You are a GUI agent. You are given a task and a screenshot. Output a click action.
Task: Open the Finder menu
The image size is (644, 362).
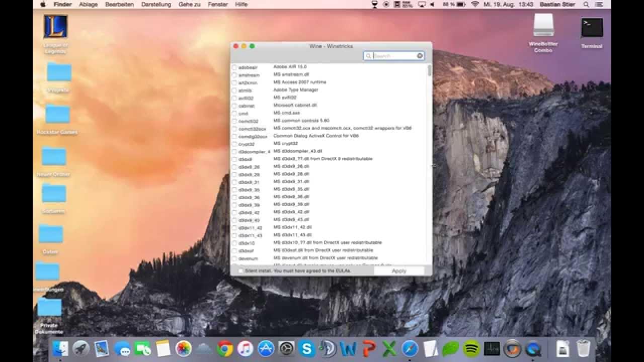tap(63, 5)
